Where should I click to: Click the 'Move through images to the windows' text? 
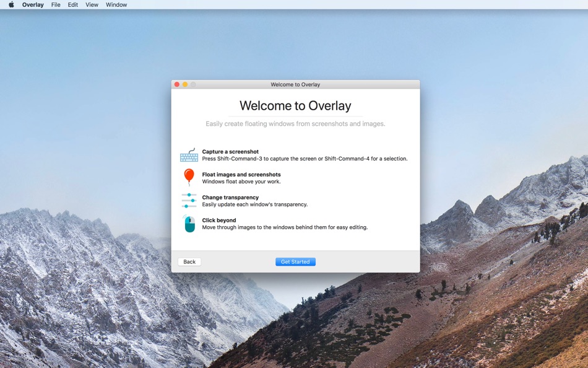coord(285,227)
